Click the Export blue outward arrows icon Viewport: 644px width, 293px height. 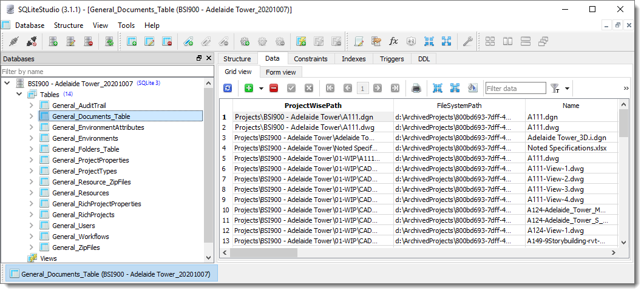(447, 41)
